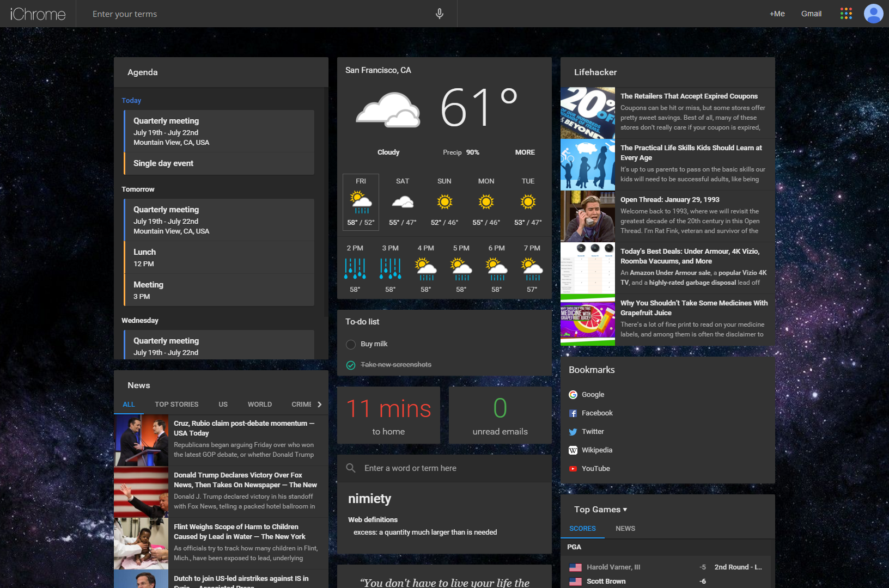
Task: Click MORE in the weather widget
Action: (525, 152)
